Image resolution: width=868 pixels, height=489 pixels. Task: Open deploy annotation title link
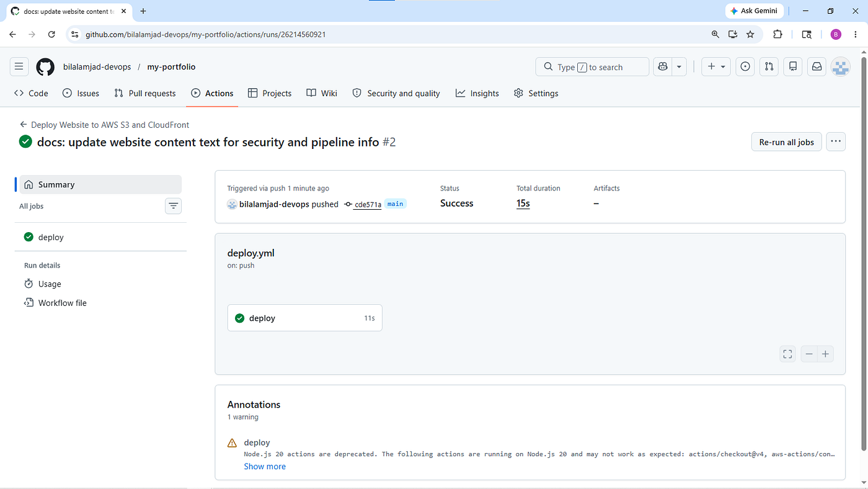click(x=257, y=442)
